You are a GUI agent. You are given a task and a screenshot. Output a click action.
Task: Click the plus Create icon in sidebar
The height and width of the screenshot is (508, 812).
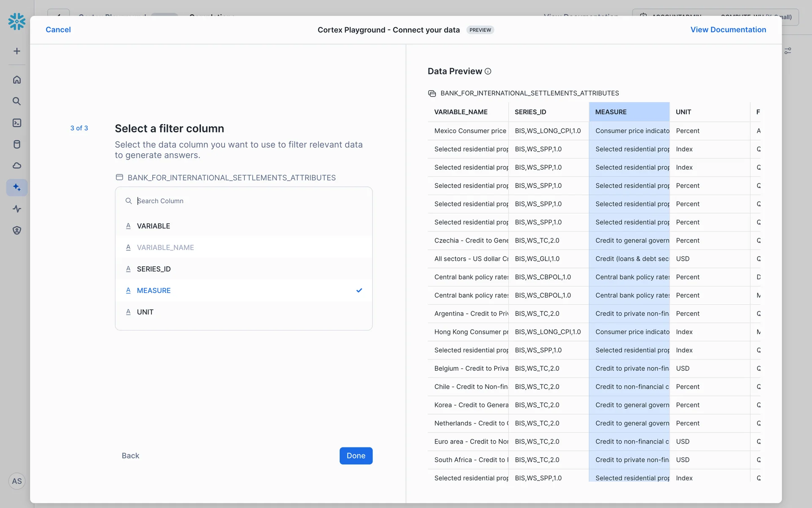(x=17, y=51)
